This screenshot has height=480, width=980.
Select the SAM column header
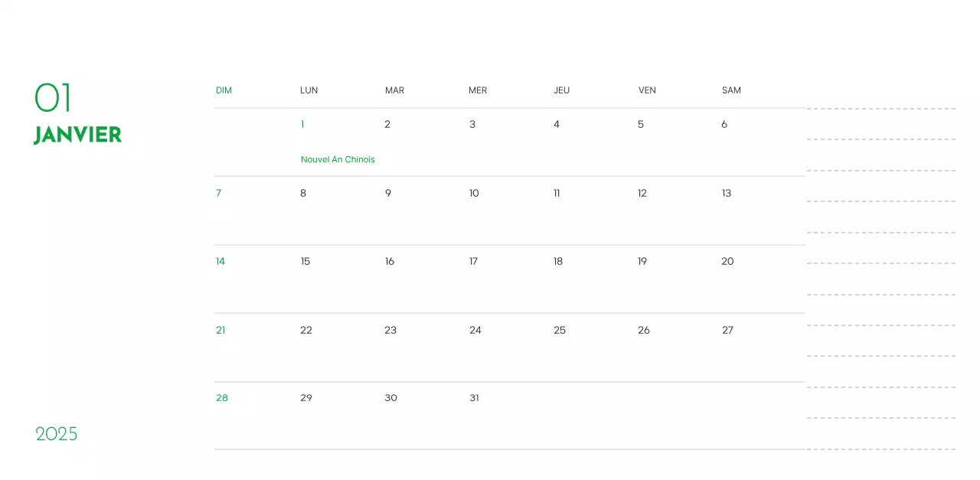731,90
